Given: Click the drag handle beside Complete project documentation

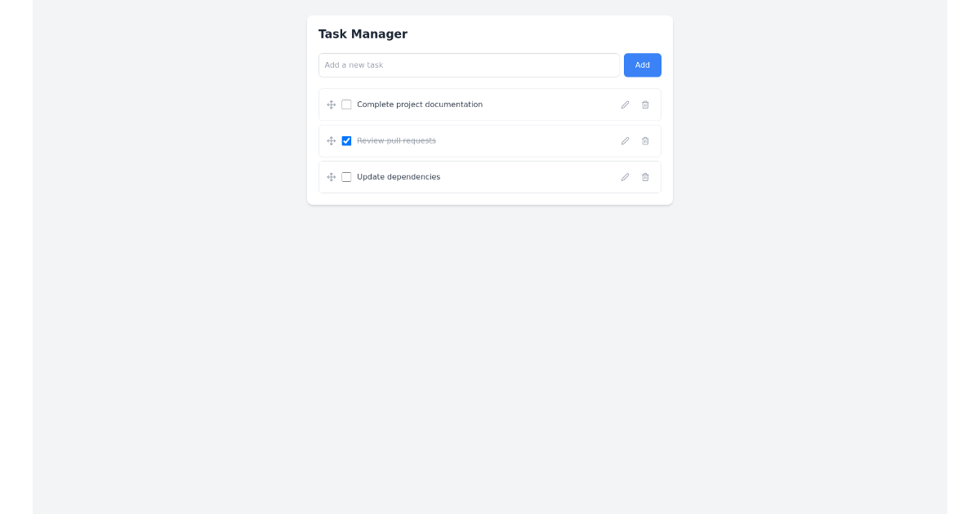Looking at the screenshot, I should point(331,104).
